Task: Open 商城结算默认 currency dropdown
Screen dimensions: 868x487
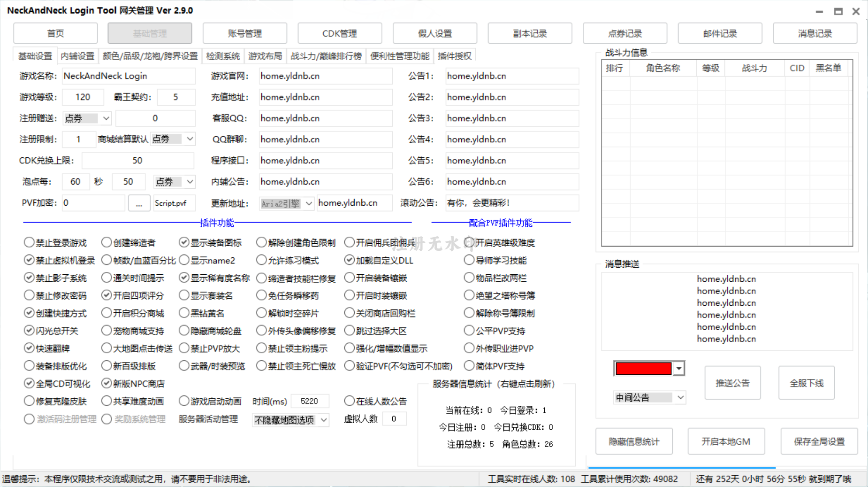Action: pos(173,139)
